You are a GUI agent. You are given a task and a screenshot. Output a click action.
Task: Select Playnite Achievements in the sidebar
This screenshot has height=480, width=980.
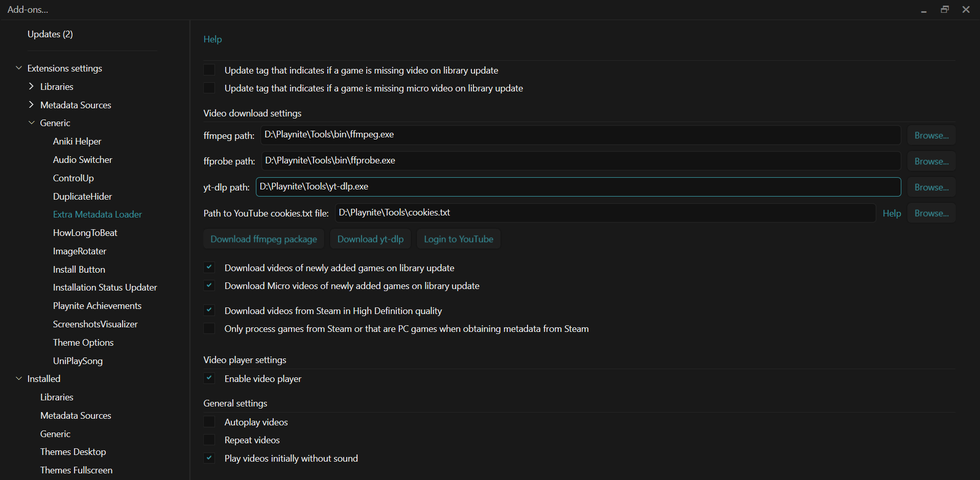(97, 306)
